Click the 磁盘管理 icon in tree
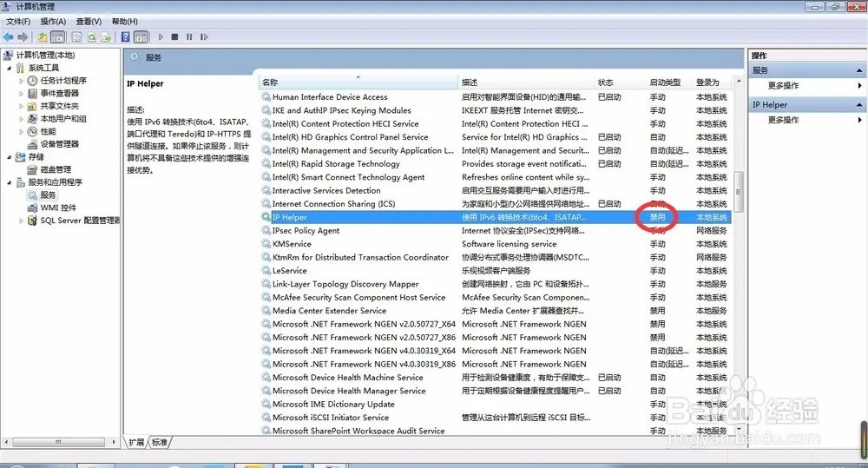The width and height of the screenshot is (868, 468). tap(33, 169)
